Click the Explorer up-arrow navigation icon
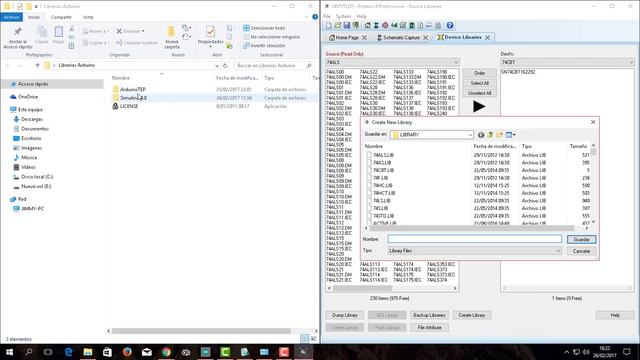 tap(37, 65)
